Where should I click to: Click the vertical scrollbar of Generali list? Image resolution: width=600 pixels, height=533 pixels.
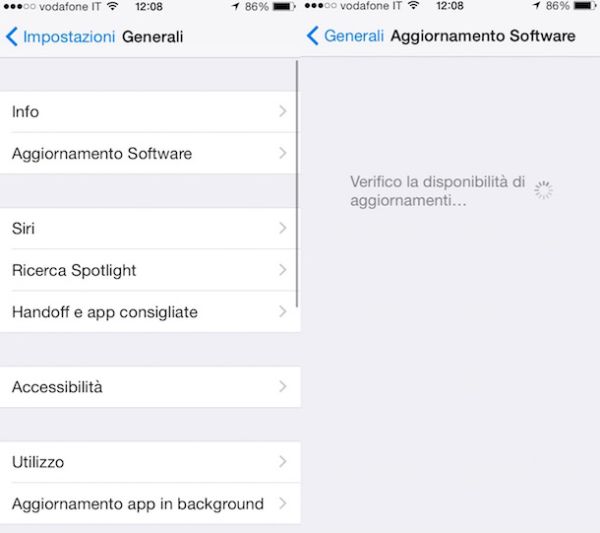point(297,184)
